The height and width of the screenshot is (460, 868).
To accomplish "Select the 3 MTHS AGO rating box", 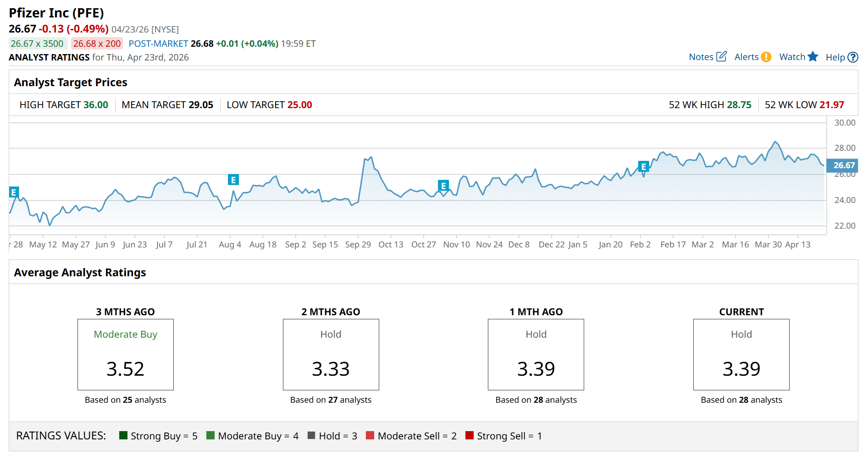I will coord(125,354).
